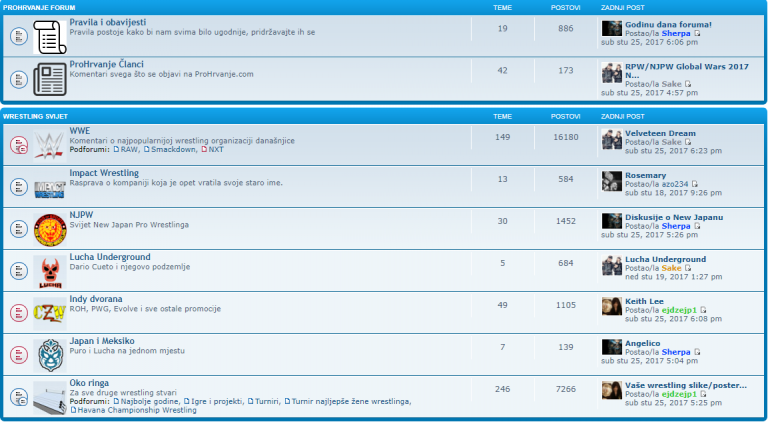Open the PROHRVANJE FORUM category header

(39, 8)
